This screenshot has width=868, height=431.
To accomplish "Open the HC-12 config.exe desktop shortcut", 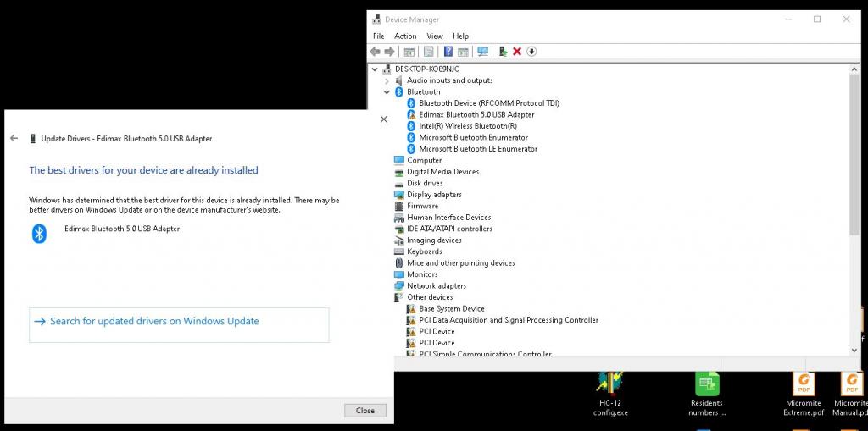I will click(610, 395).
